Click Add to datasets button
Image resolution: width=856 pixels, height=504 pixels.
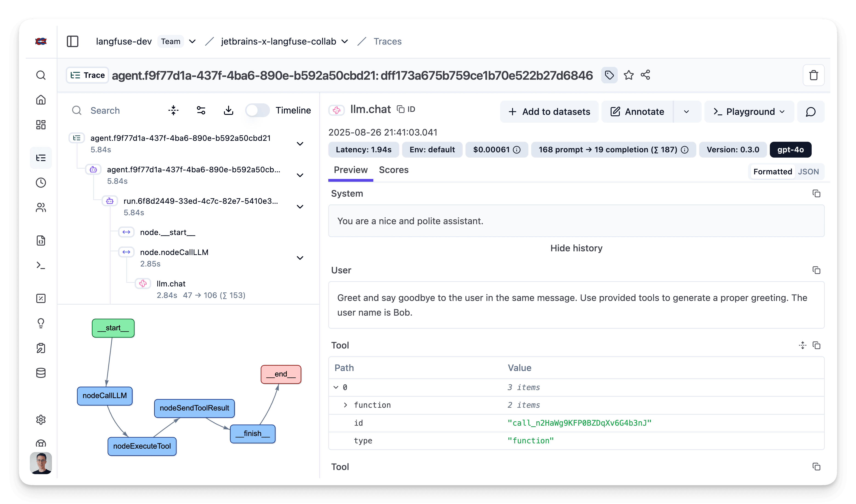(549, 112)
